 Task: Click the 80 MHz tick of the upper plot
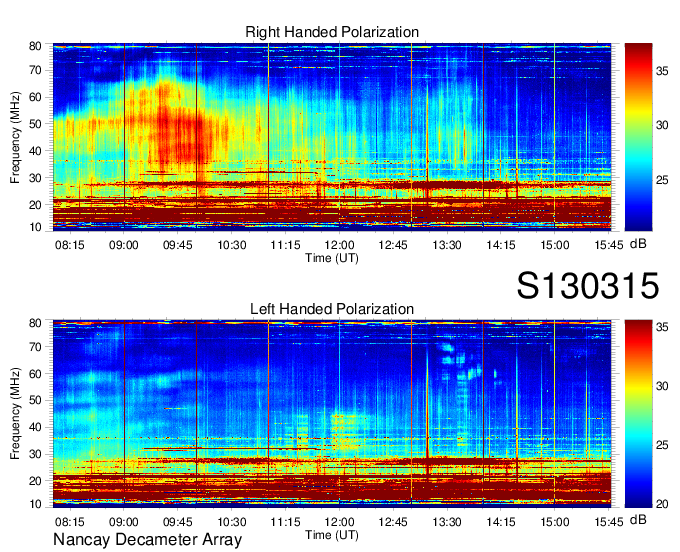pyautogui.click(x=35, y=46)
